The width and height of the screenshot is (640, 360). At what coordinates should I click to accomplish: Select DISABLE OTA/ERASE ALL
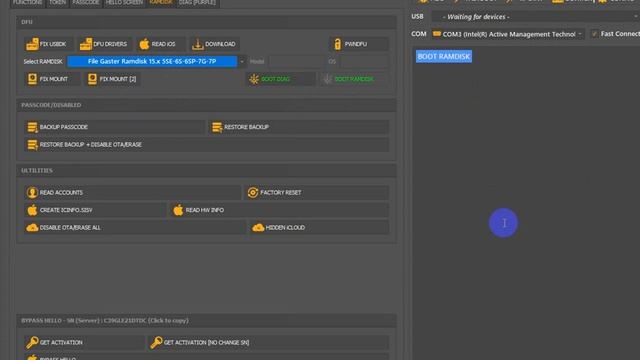135,228
